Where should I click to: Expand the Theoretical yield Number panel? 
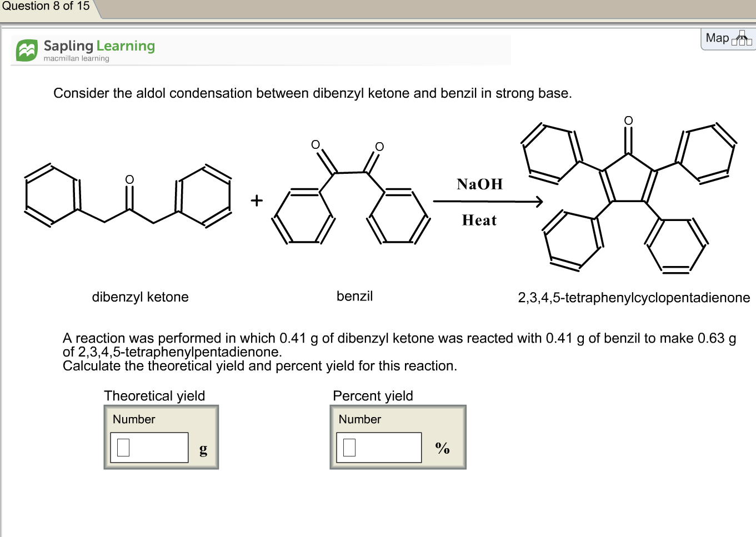(x=161, y=436)
